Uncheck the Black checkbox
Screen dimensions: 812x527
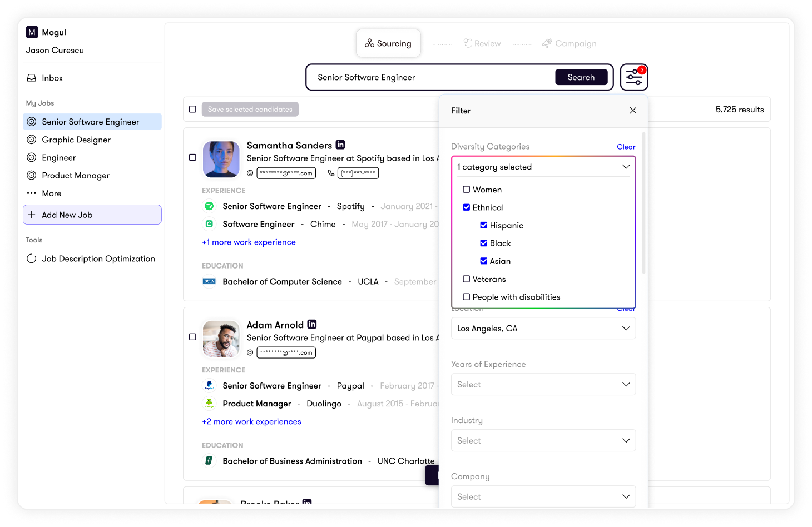[x=484, y=243]
